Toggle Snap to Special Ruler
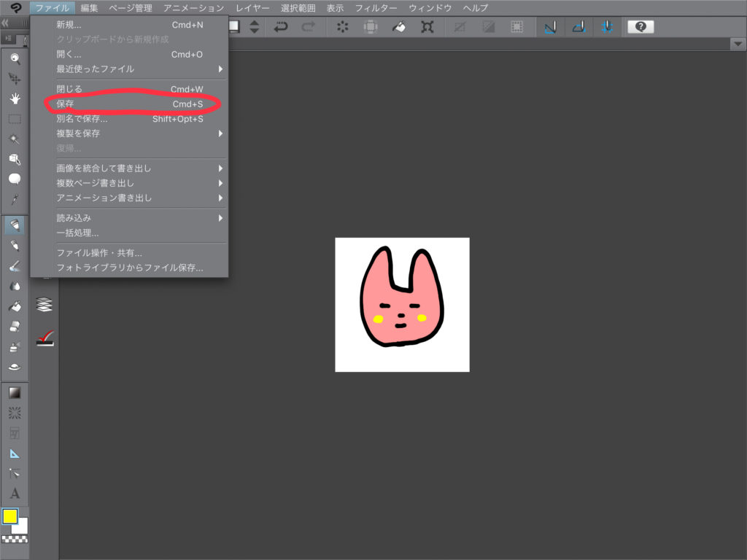Image resolution: width=747 pixels, height=560 pixels. tap(578, 27)
